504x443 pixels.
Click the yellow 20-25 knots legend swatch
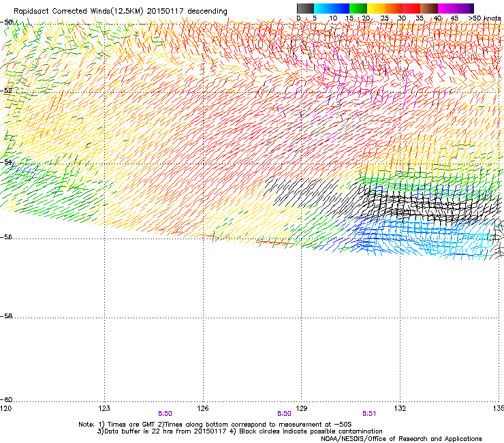(376, 8)
